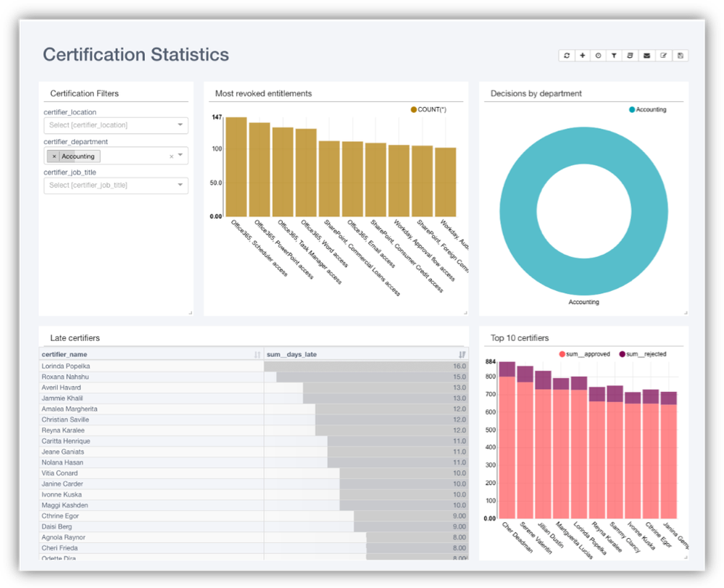The image size is (724, 588).
Task: Click the save dashboard disk icon
Action: click(x=680, y=56)
